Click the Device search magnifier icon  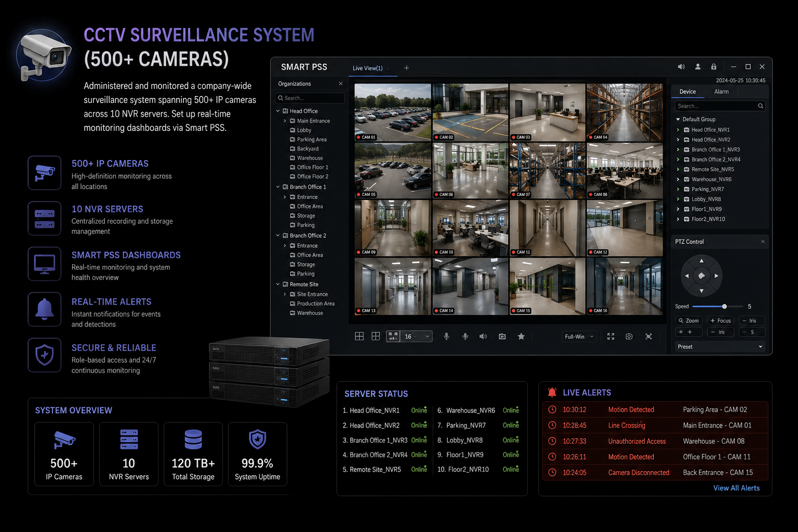pos(761,106)
